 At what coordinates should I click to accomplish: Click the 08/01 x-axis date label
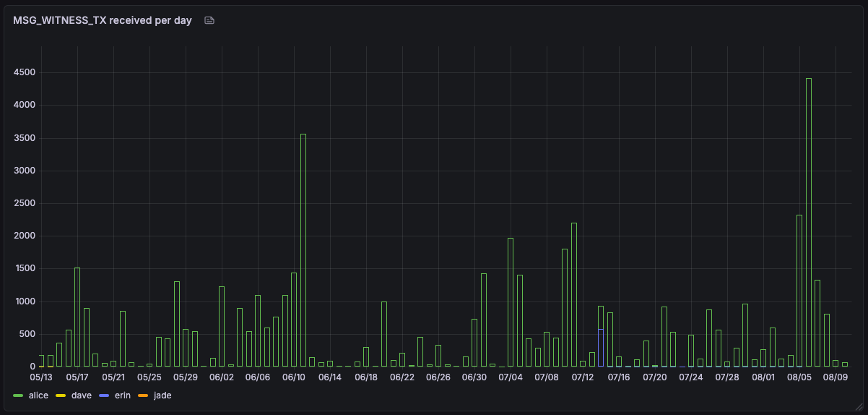763,377
